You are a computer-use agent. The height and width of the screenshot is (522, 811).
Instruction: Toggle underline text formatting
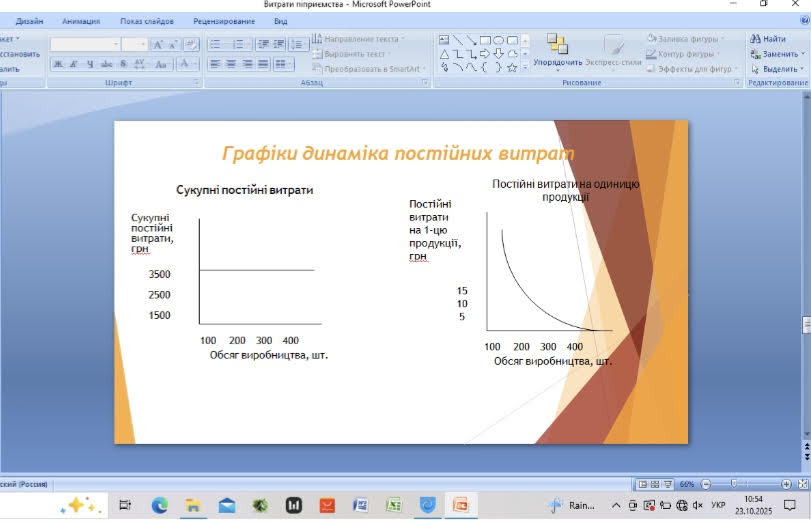pyautogui.click(x=90, y=64)
